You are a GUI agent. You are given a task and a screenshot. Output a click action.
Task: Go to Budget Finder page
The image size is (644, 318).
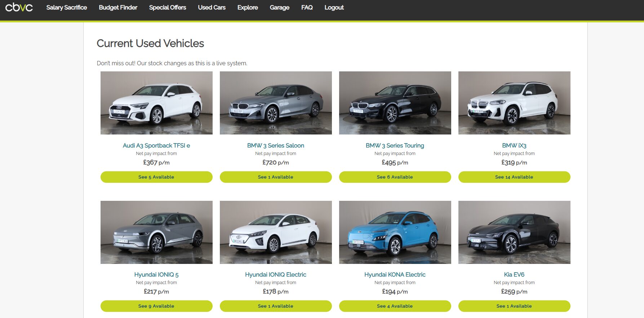coord(118,8)
